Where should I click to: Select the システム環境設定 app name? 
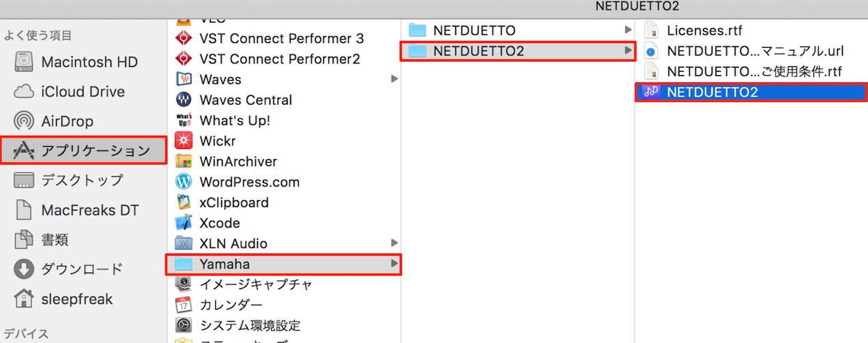250,325
